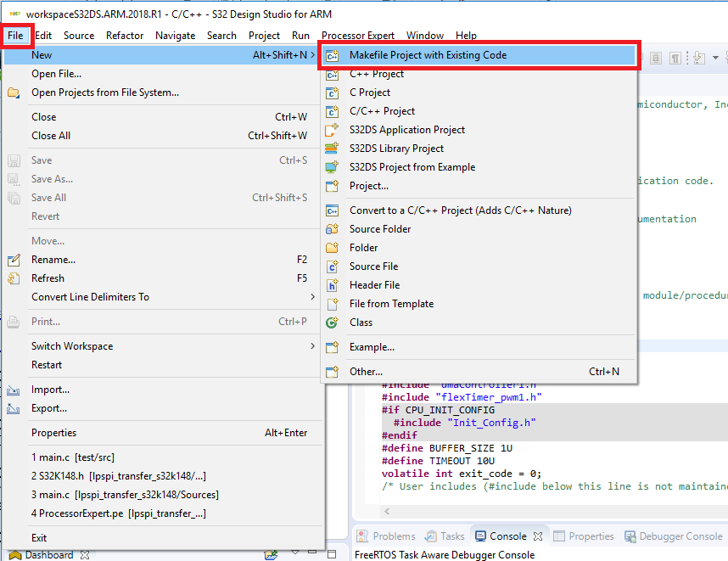Open the Project menu
The width and height of the screenshot is (728, 561).
click(264, 36)
